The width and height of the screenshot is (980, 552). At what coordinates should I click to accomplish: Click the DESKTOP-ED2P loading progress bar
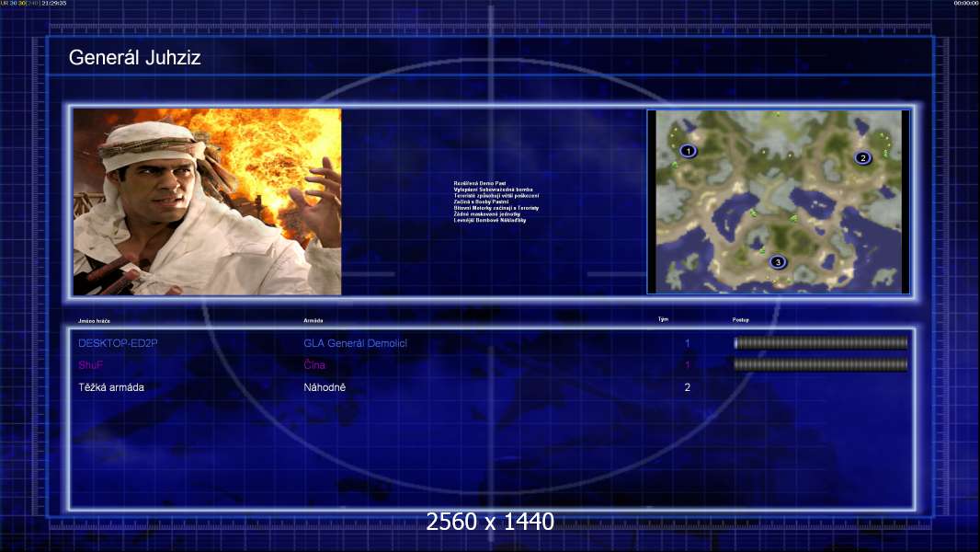click(x=821, y=342)
